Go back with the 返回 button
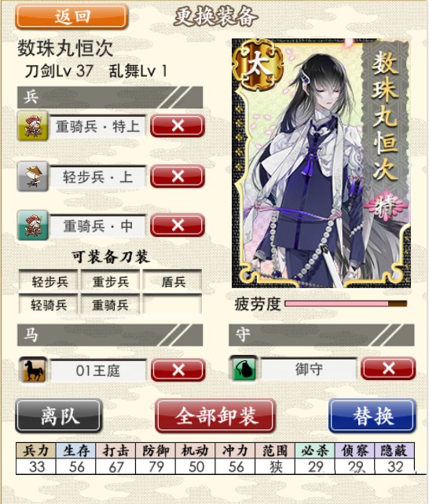The image size is (429, 504). click(71, 16)
